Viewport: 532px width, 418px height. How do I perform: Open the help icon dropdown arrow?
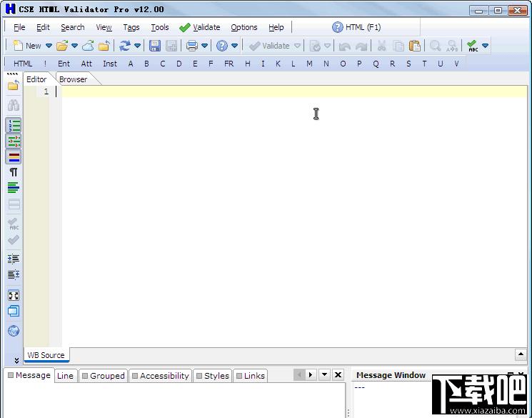234,46
